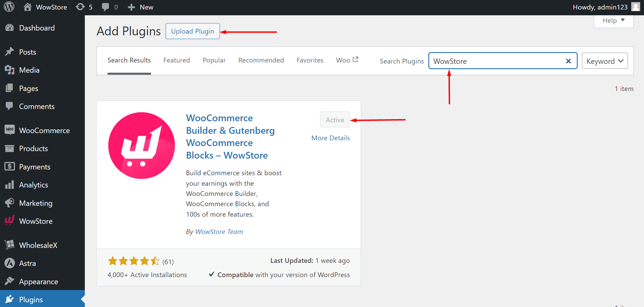The image size is (644, 307).
Task: Select Posts in the admin sidebar
Action: [27, 52]
